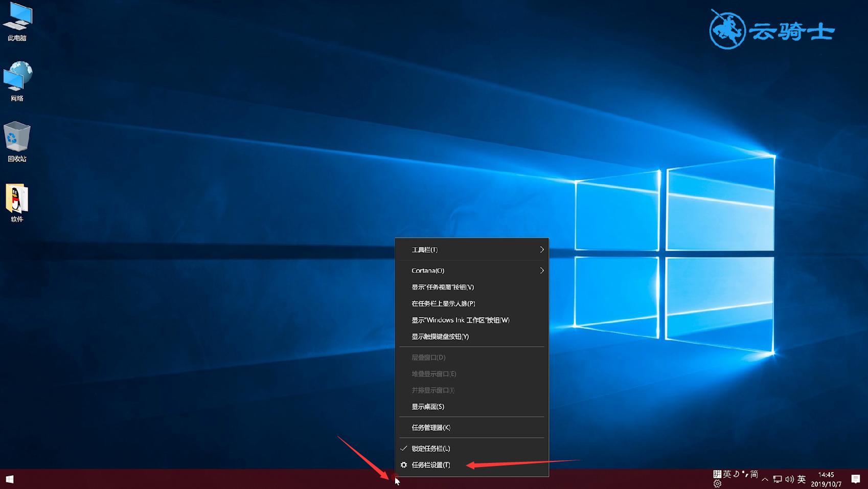This screenshot has width=868, height=489.
Task: Toggle 锁定任务栏 lock taskbar option
Action: point(430,449)
